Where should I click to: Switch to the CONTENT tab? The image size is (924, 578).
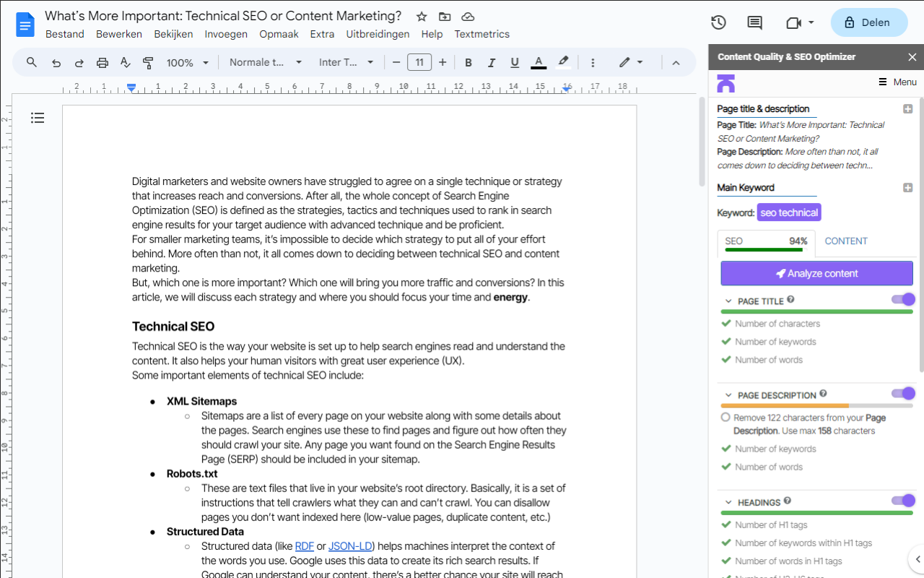(846, 241)
